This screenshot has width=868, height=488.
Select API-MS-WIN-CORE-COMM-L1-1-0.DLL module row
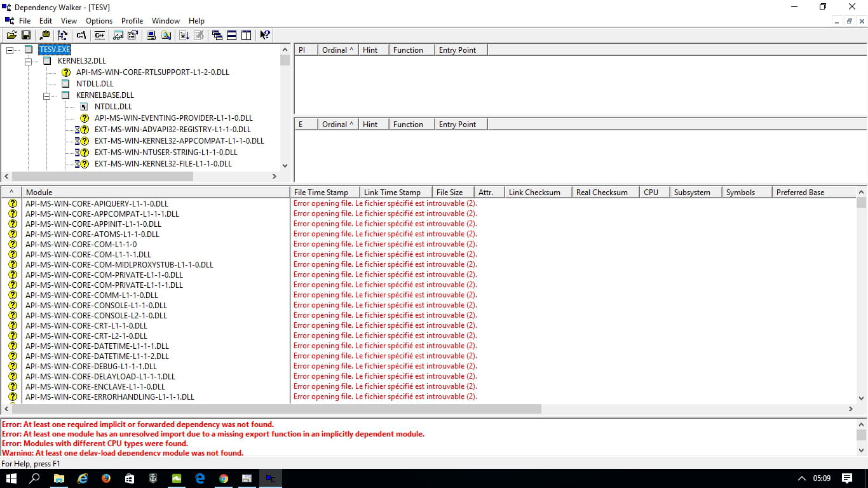click(x=92, y=295)
